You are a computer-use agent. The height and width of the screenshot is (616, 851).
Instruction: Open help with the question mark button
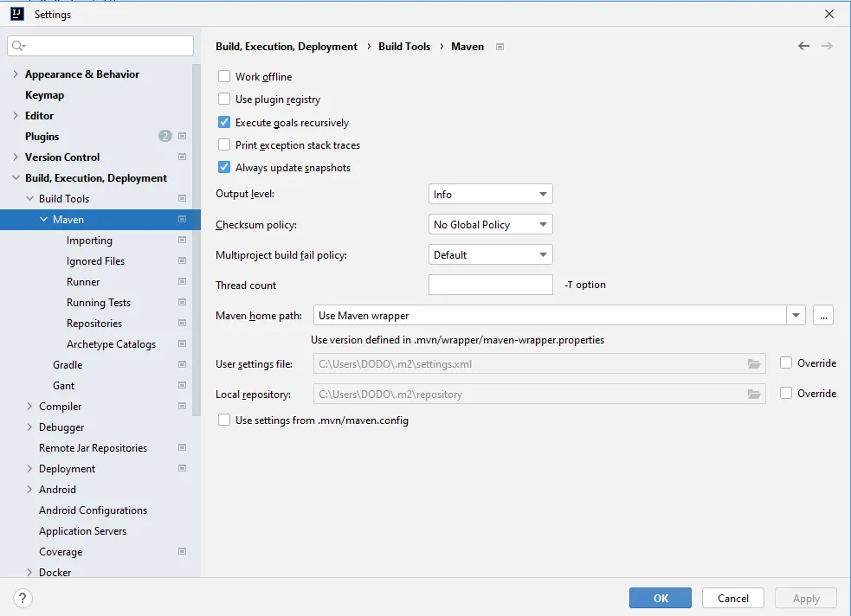tap(23, 598)
